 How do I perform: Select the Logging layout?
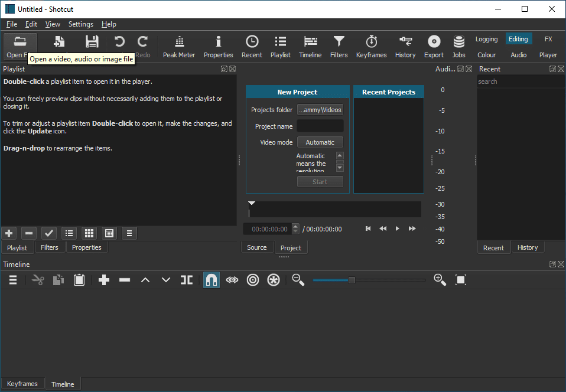coord(487,39)
